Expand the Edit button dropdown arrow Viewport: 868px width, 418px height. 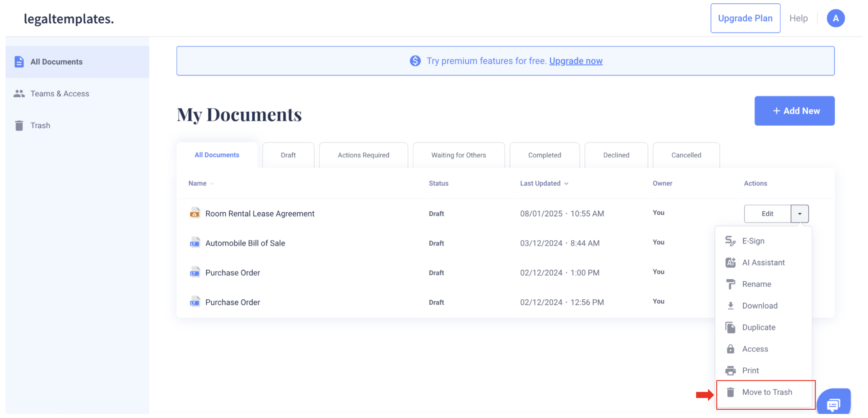tap(799, 214)
